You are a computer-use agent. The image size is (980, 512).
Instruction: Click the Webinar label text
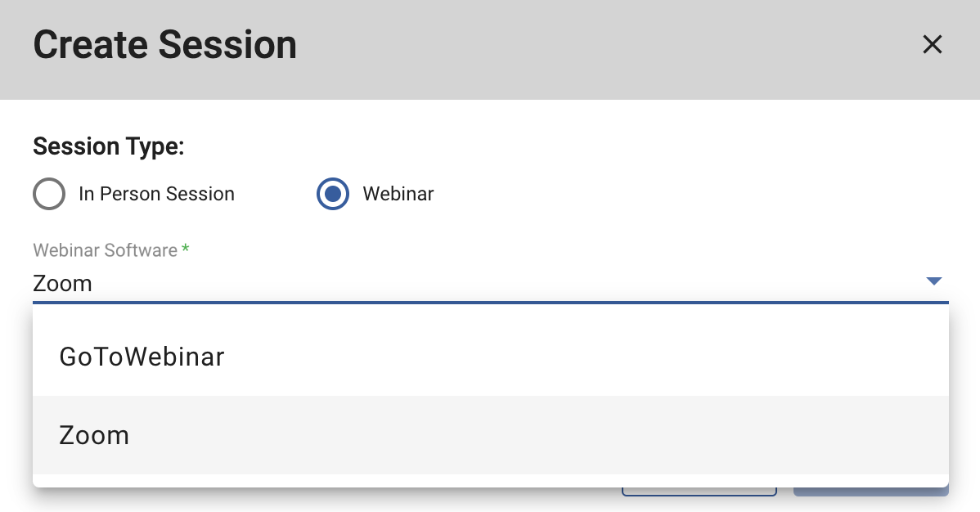click(x=398, y=194)
